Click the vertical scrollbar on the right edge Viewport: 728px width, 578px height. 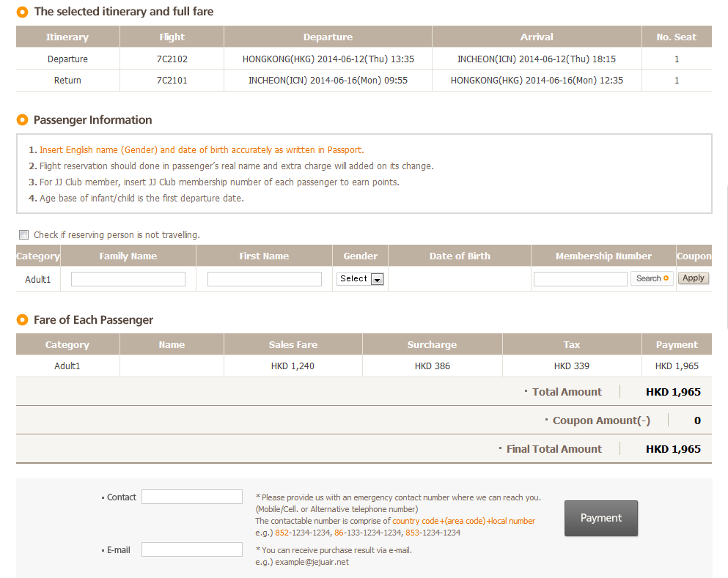(x=727, y=256)
